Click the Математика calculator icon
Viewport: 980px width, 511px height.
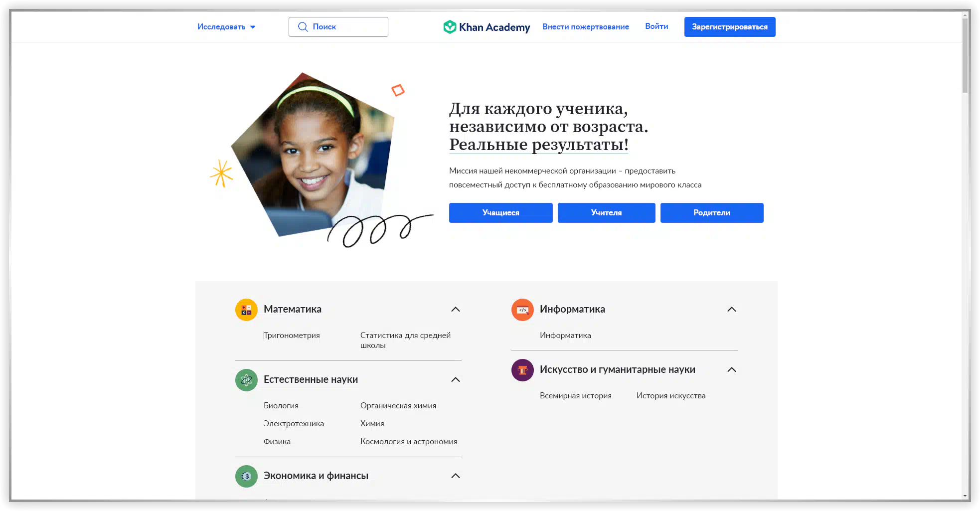[246, 310]
